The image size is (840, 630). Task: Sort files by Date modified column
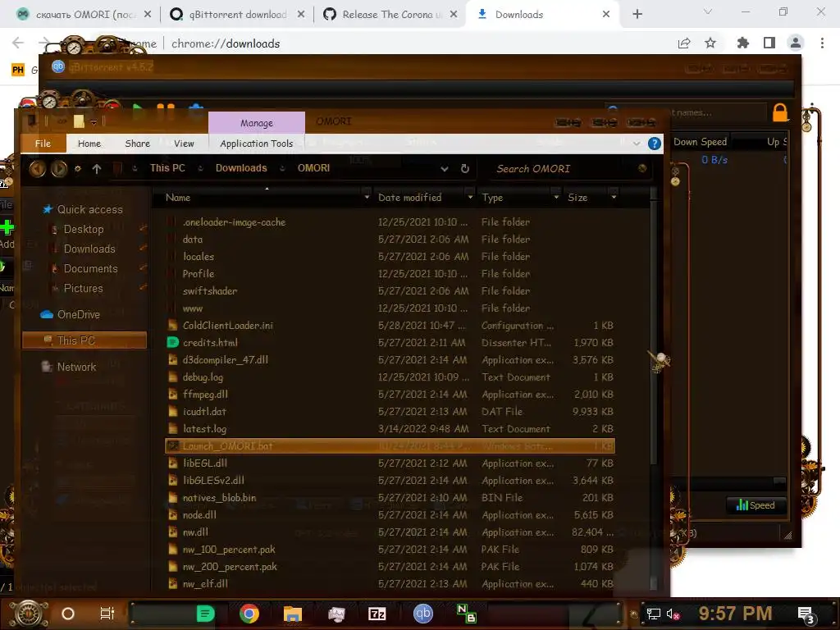pos(410,198)
